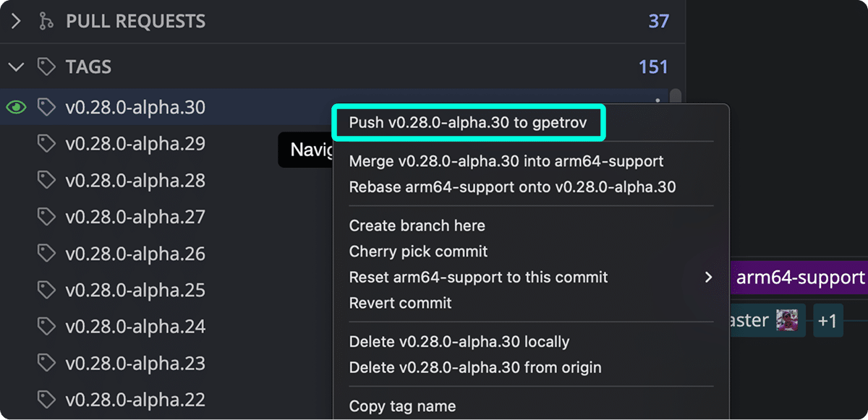Collapse the TAGS section chevron

pyautogui.click(x=16, y=66)
